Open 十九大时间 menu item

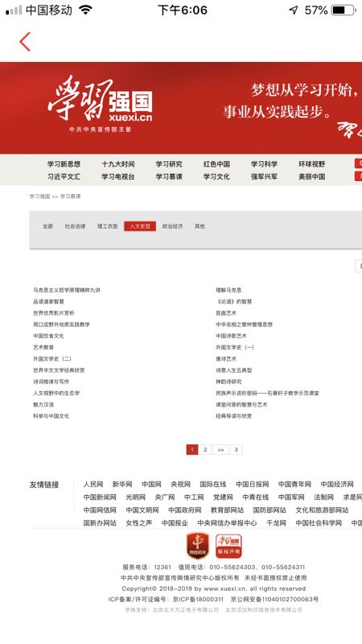coord(117,164)
